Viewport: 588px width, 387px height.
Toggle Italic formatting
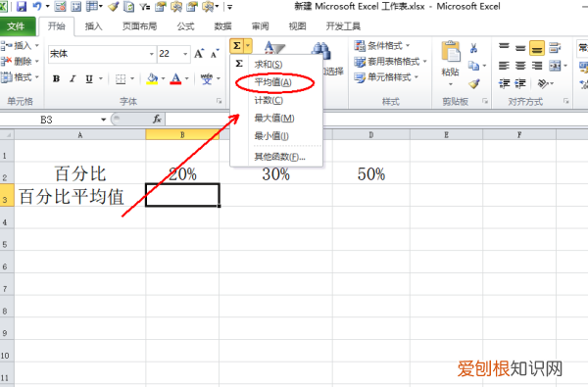[73, 78]
